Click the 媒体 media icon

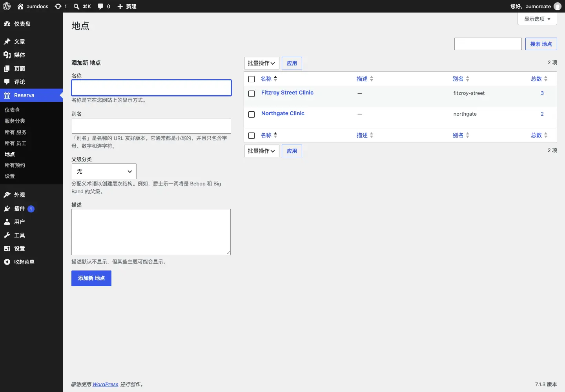[x=7, y=55]
